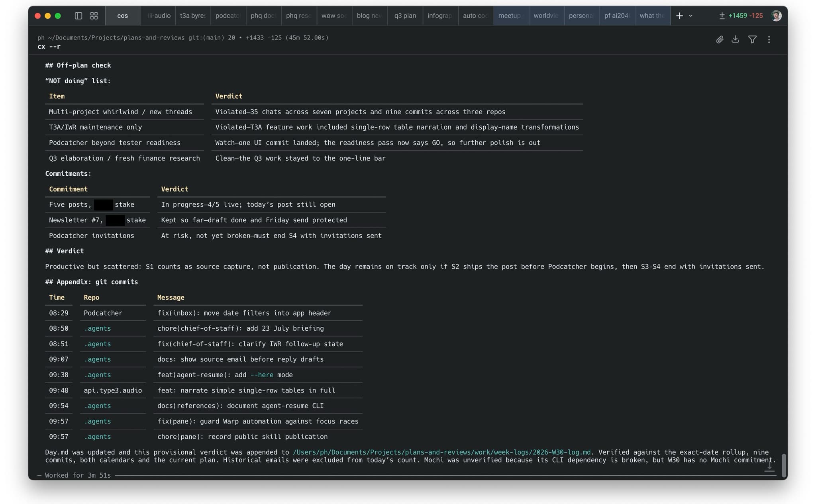Expand the new tab dropdown chevron

tap(690, 16)
